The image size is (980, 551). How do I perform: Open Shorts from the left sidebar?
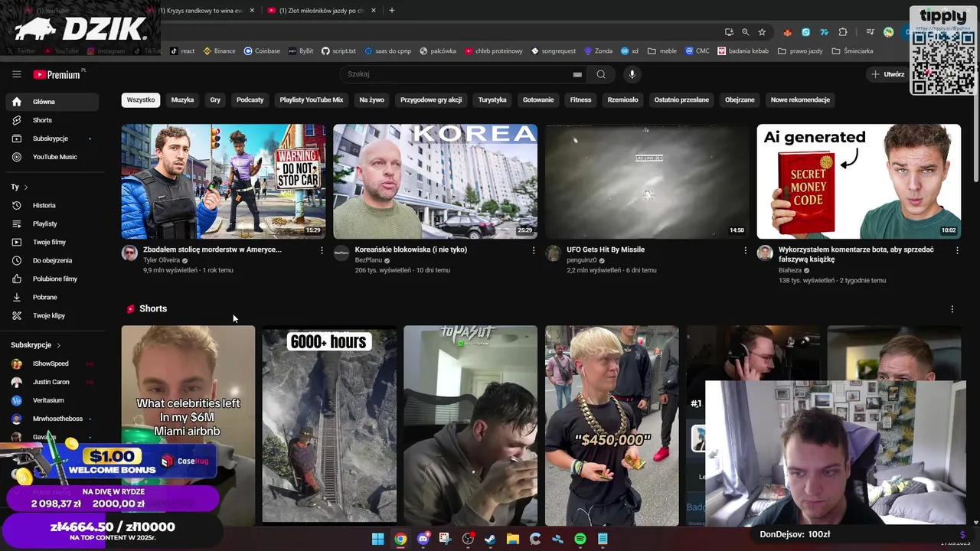pos(52,120)
